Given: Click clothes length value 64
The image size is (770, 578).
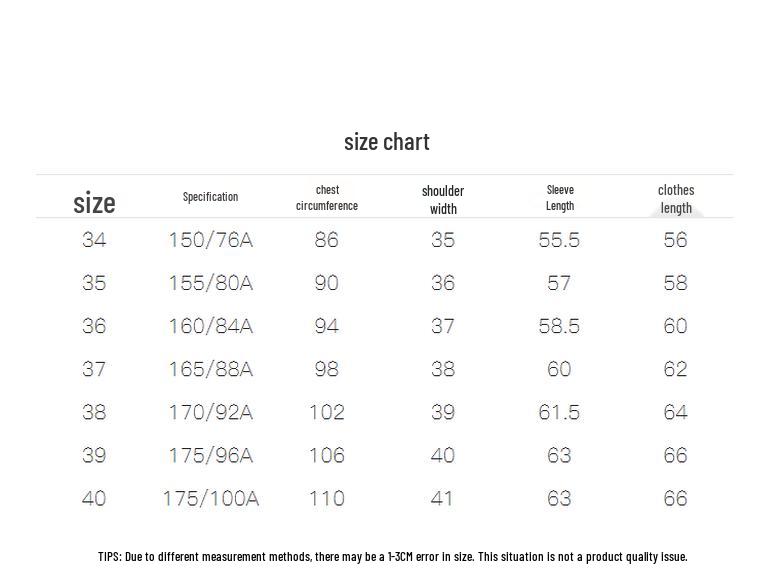Looking at the screenshot, I should [675, 413].
